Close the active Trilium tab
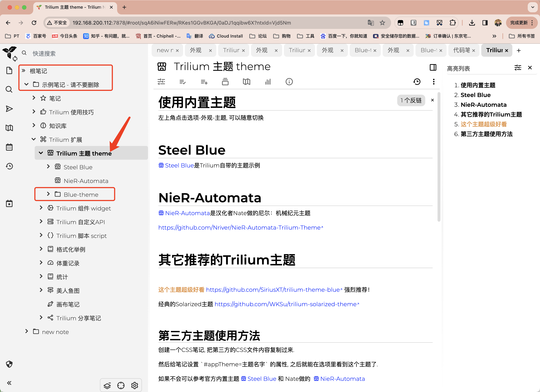The height and width of the screenshot is (392, 540). (x=507, y=50)
